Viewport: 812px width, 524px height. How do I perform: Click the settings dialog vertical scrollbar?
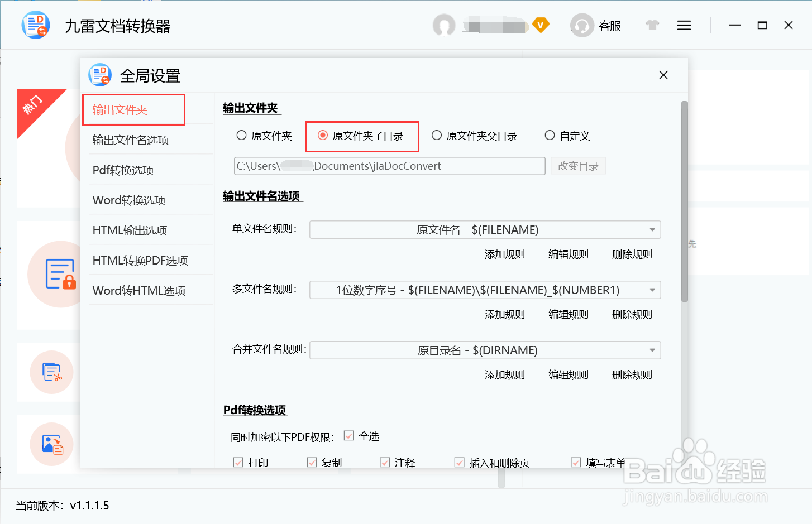coord(685,201)
